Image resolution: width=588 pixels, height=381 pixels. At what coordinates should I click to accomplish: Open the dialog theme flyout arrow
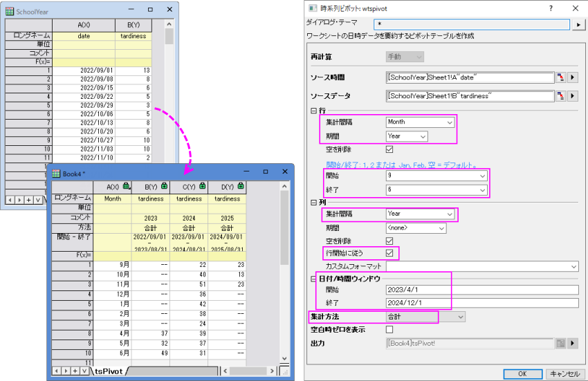pos(578,25)
